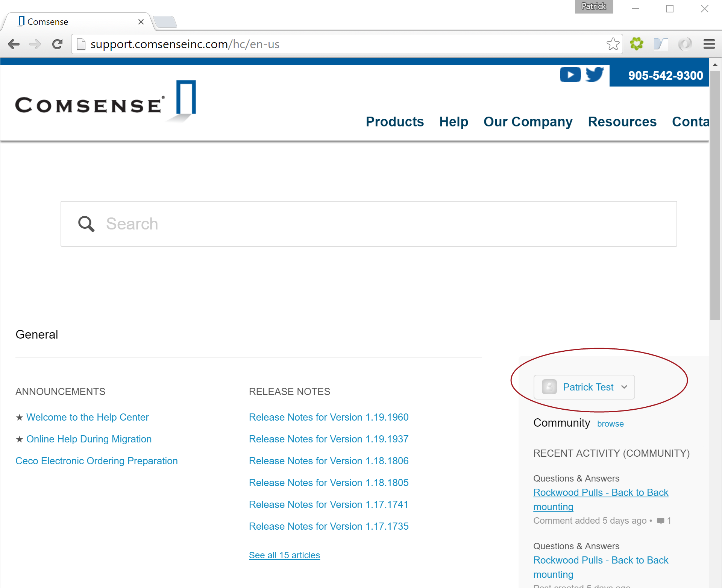This screenshot has height=588, width=722.
Task: Click the grey round extension icon
Action: tap(685, 44)
